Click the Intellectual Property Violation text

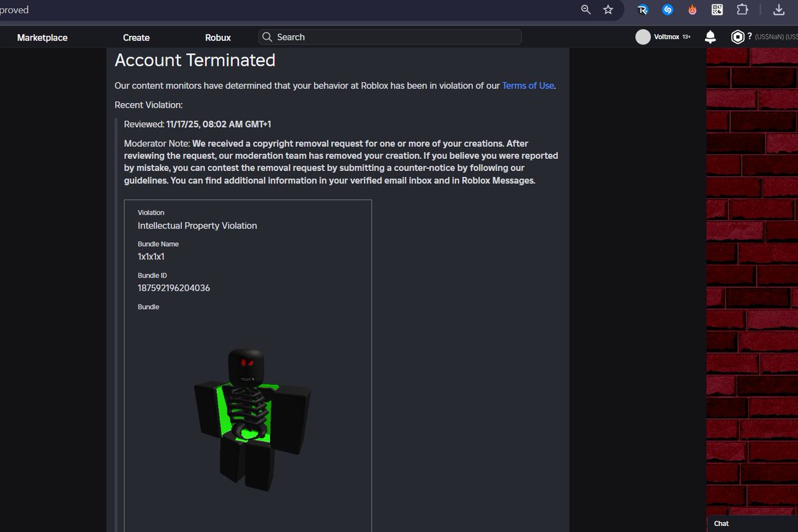click(198, 225)
